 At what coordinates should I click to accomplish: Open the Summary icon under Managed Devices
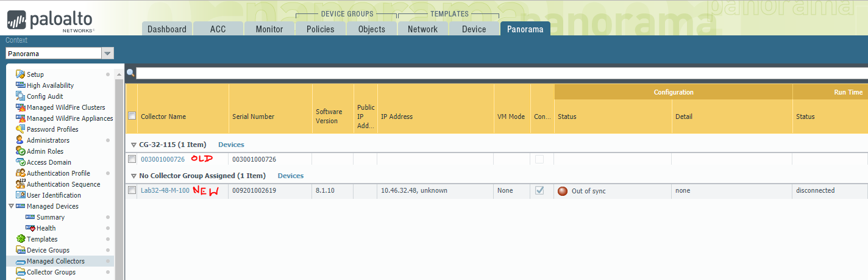pyautogui.click(x=30, y=217)
